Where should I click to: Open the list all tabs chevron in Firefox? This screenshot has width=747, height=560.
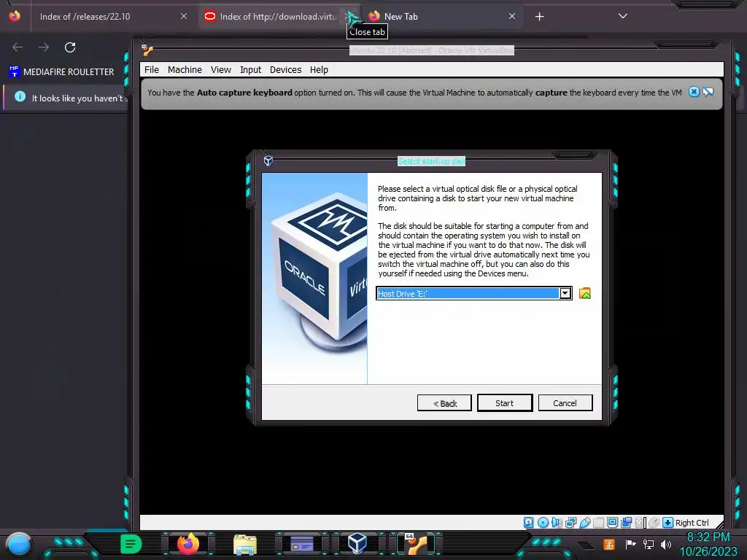tap(622, 16)
